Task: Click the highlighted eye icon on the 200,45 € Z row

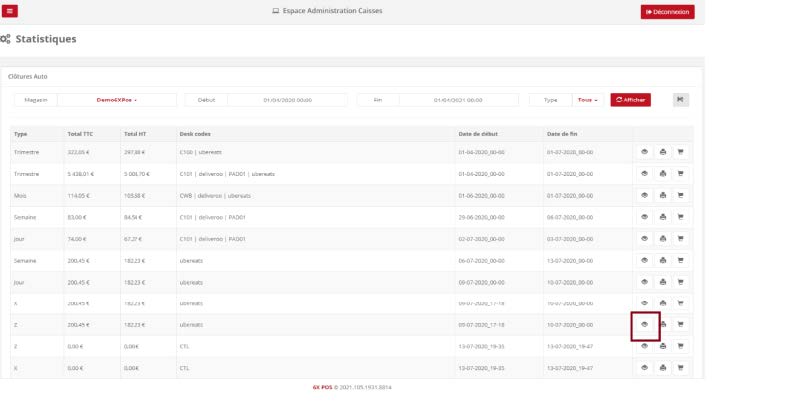Action: pos(645,324)
